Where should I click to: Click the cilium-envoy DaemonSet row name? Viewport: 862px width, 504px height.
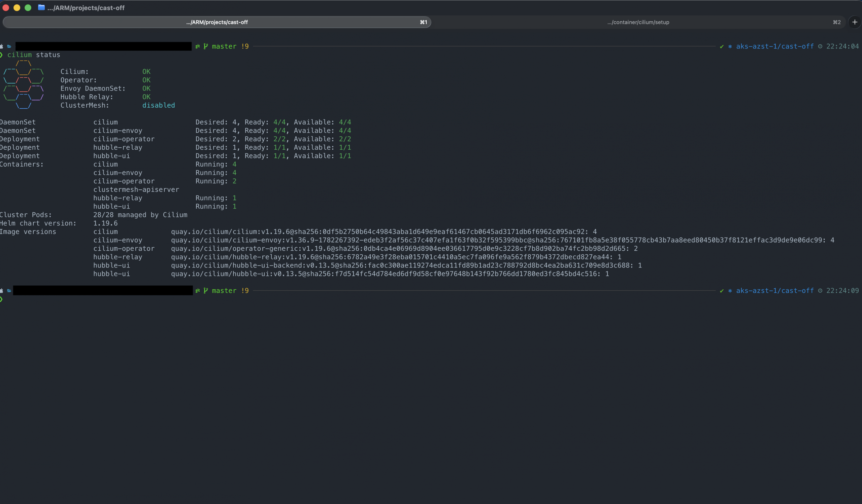point(118,131)
